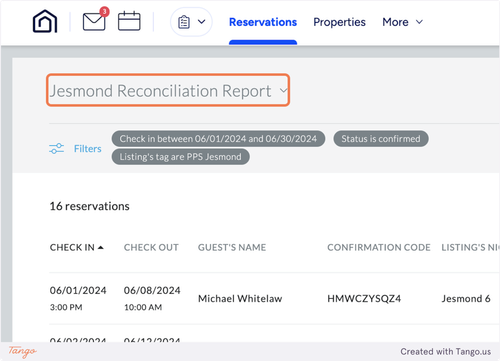Click the home logo icon

click(x=45, y=21)
